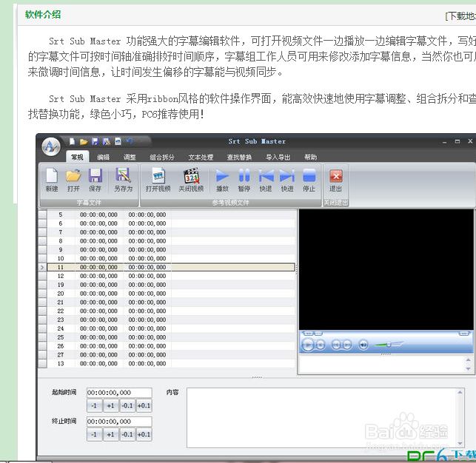The height and width of the screenshot is (463, 476).
Task: Click the 保存 ribbon button
Action: tap(95, 180)
